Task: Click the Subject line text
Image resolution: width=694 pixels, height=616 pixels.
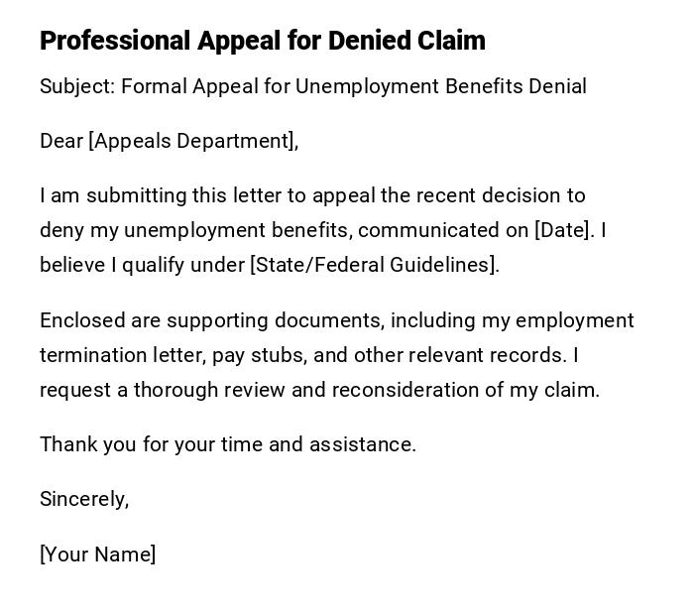Action: (x=312, y=86)
